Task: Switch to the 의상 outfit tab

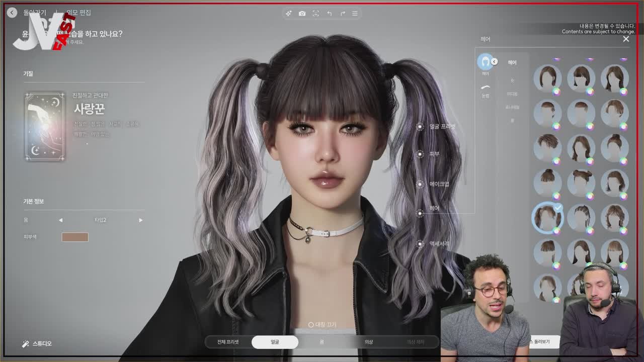Action: (369, 342)
